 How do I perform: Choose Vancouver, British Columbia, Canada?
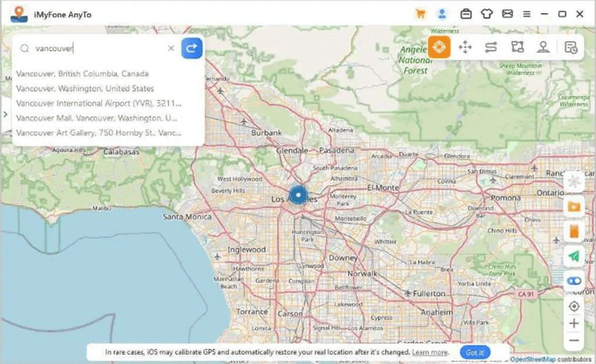tap(83, 74)
